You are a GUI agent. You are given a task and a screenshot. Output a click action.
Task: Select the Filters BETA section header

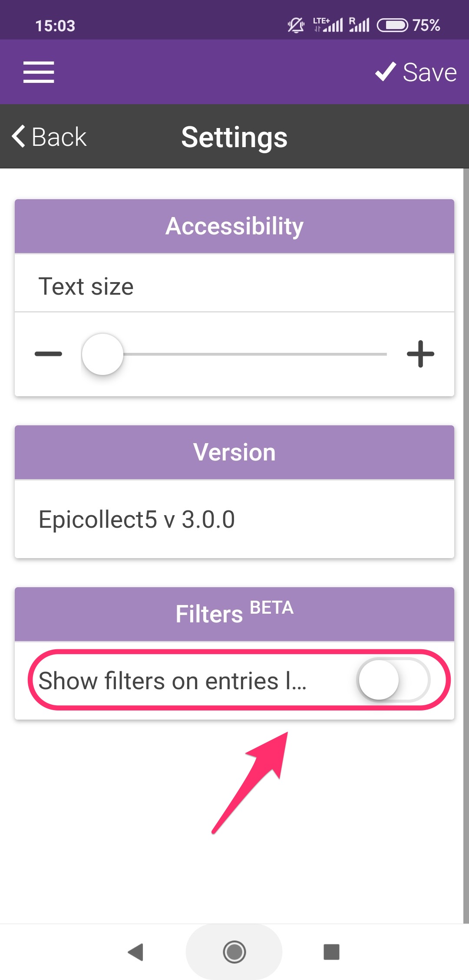click(234, 614)
